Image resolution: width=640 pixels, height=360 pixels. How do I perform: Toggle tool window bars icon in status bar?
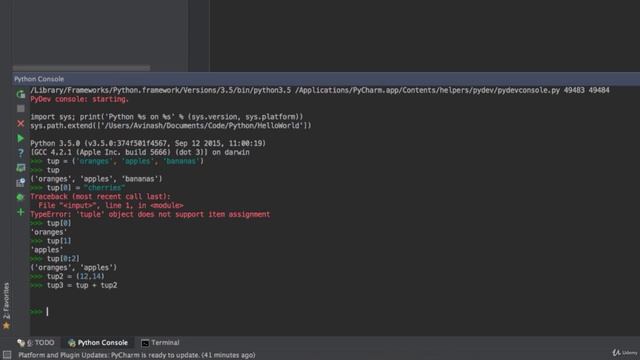pyautogui.click(x=7, y=355)
